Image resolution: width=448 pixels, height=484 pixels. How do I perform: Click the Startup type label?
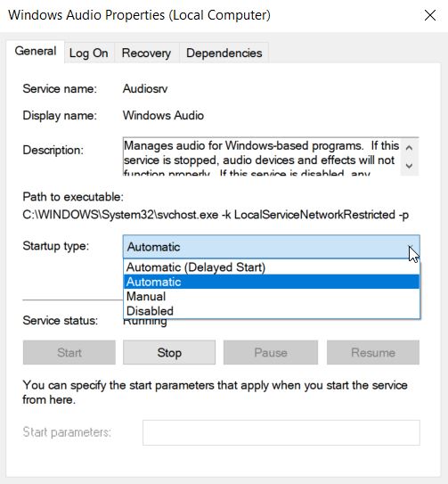coord(55,246)
